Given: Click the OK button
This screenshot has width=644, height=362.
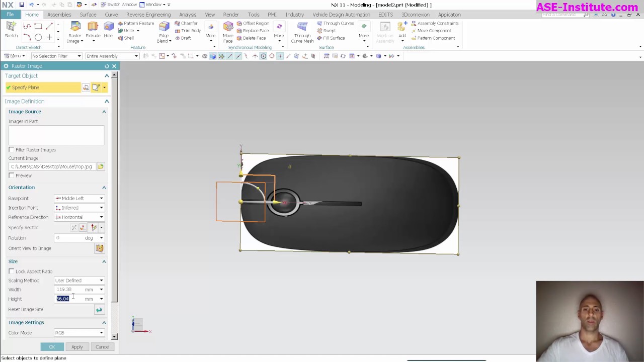Looking at the screenshot, I should 52,347.
